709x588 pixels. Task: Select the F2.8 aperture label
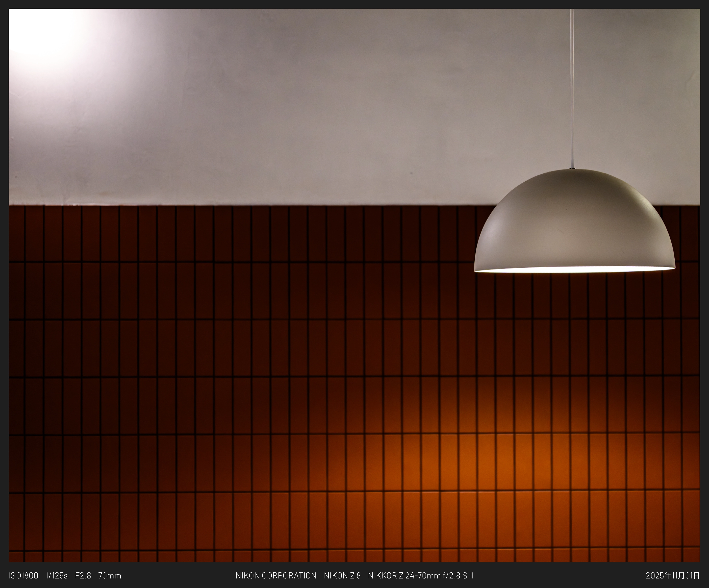(83, 576)
